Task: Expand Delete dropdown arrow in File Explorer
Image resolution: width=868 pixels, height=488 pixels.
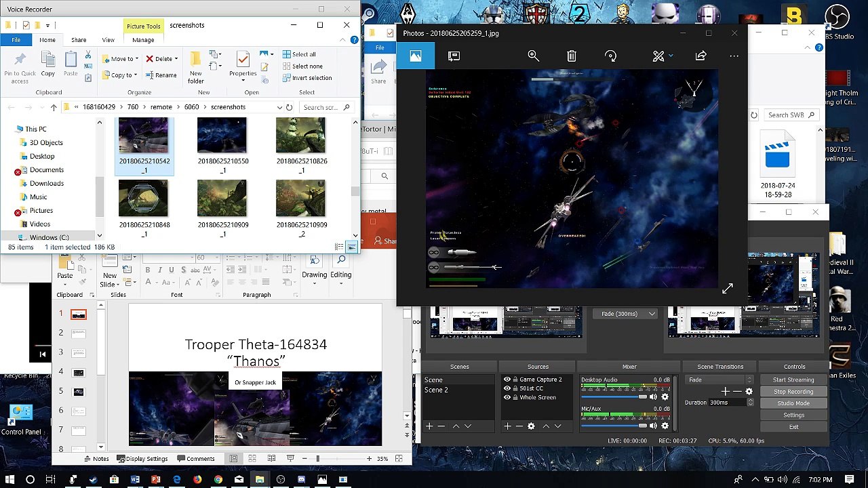Action: [x=176, y=59]
